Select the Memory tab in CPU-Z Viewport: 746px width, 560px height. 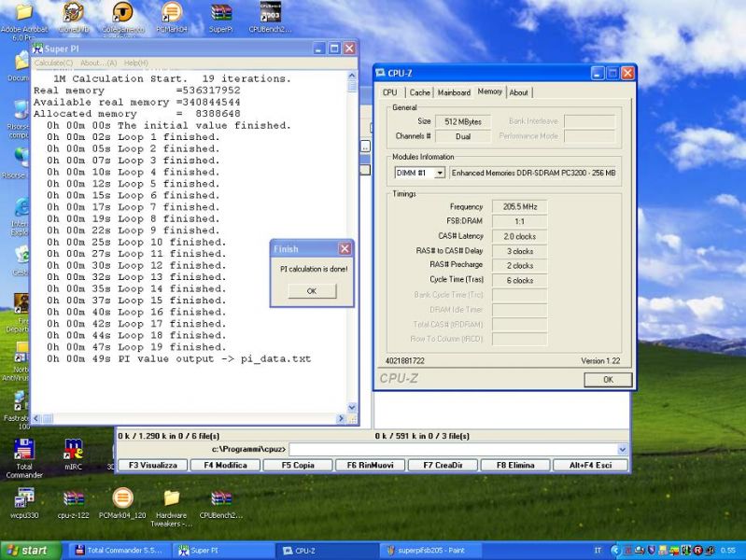click(x=489, y=91)
